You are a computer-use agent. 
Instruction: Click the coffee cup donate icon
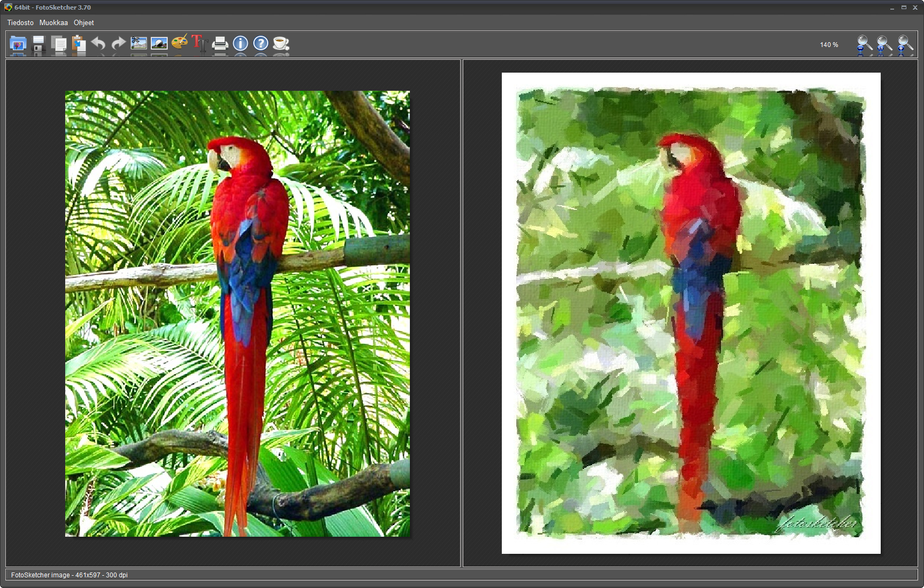tap(281, 43)
